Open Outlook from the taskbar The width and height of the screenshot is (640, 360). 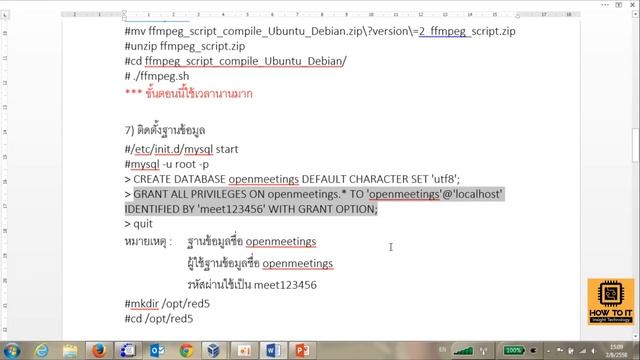(x=157, y=351)
